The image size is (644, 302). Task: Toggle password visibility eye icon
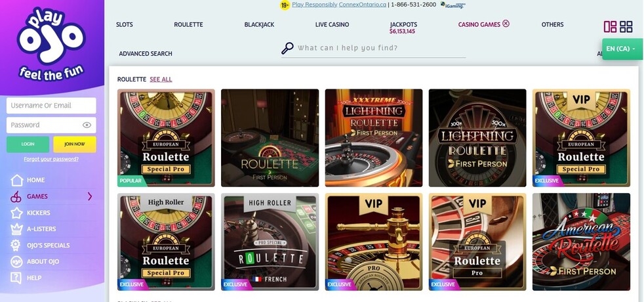click(87, 125)
